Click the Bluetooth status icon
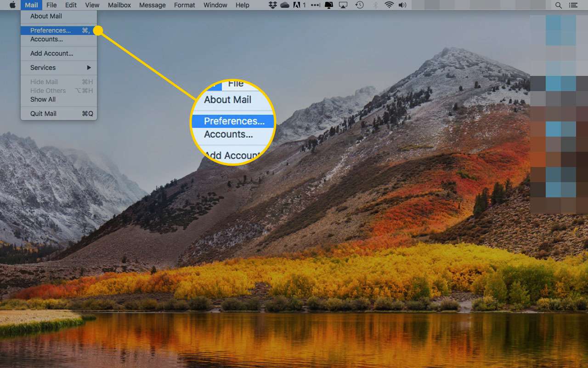The image size is (588, 368). pos(375,5)
